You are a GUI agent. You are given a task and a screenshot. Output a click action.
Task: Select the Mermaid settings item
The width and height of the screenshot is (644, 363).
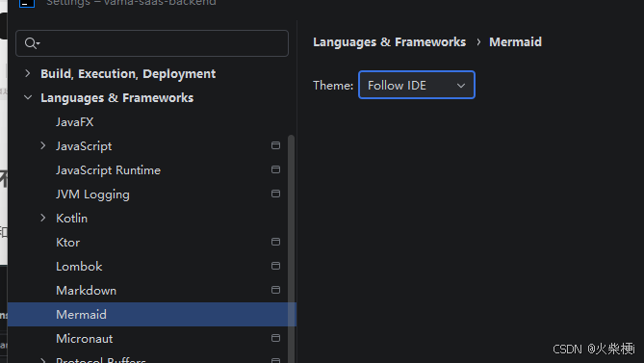[152, 315]
